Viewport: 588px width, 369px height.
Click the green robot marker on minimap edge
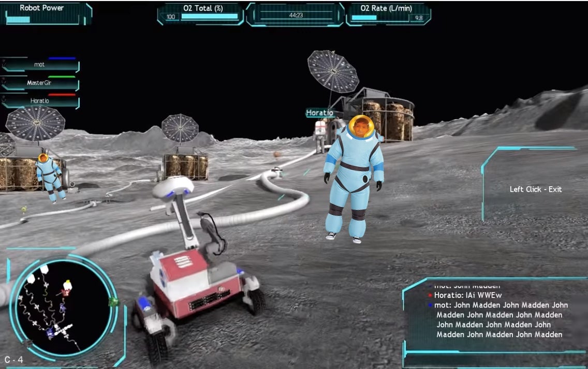pos(114,301)
